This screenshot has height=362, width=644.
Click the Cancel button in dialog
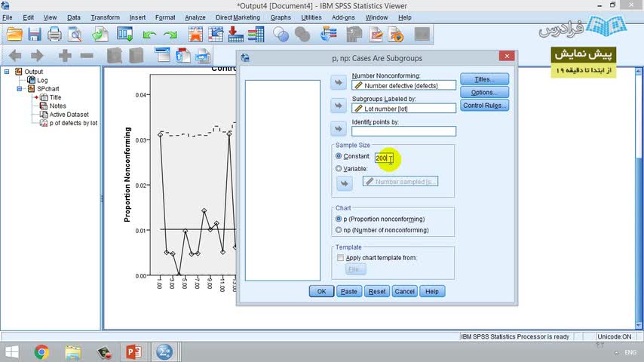pyautogui.click(x=404, y=291)
